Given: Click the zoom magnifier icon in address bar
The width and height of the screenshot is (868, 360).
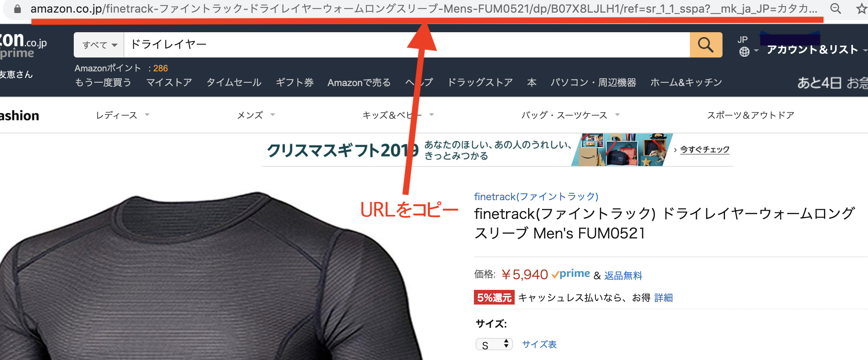Looking at the screenshot, I should click(836, 9).
